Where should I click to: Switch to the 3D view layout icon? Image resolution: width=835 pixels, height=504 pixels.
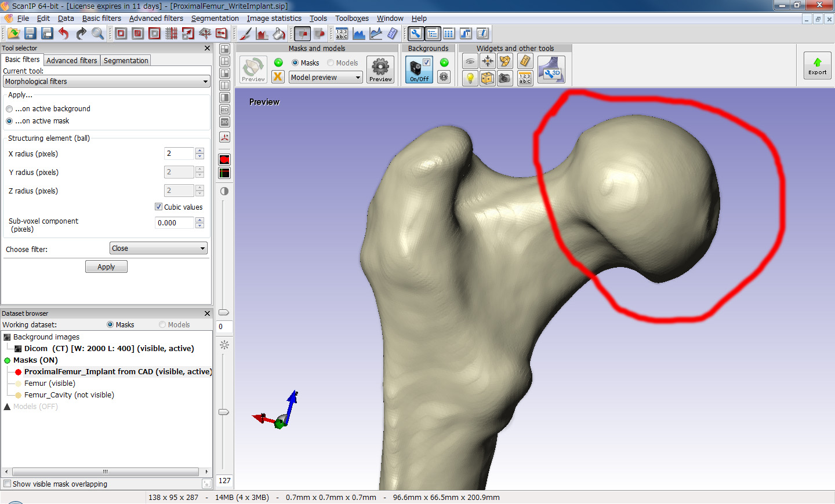pyautogui.click(x=224, y=122)
